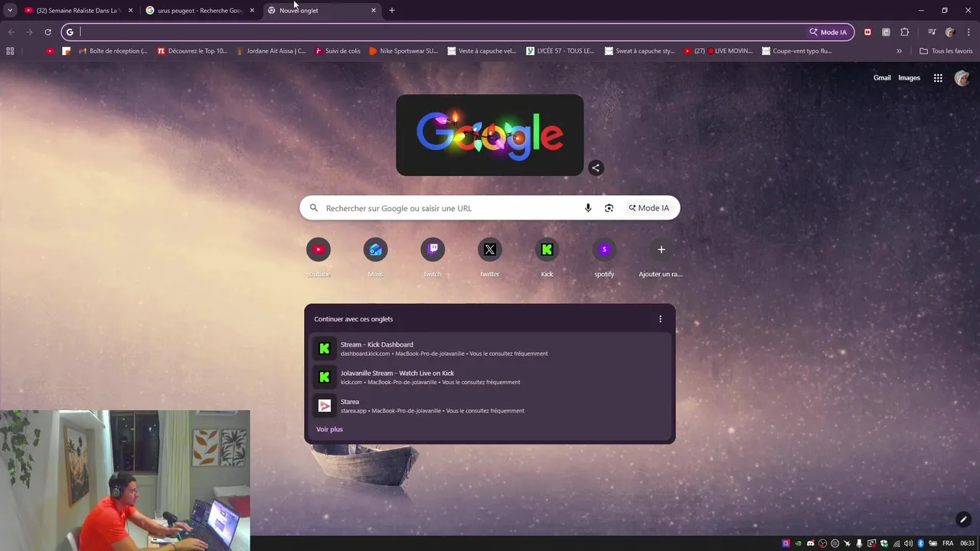This screenshot has width=980, height=551.
Task: Reload the page
Action: (x=47, y=32)
